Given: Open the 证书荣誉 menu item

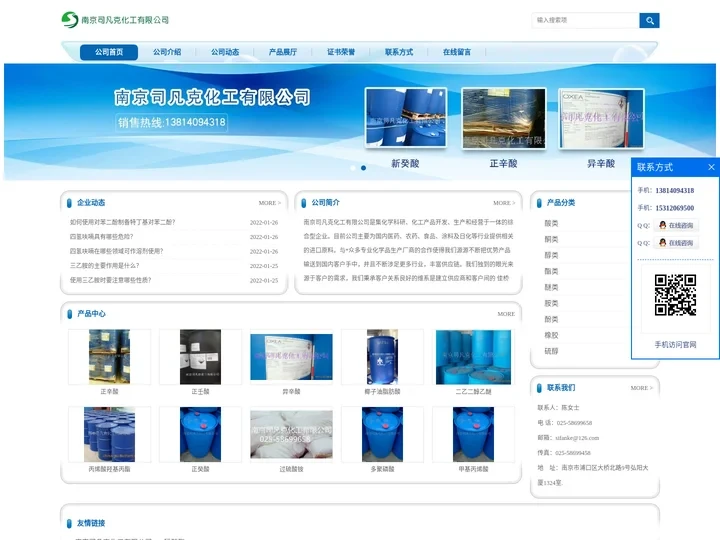Looking at the screenshot, I should [x=341, y=52].
